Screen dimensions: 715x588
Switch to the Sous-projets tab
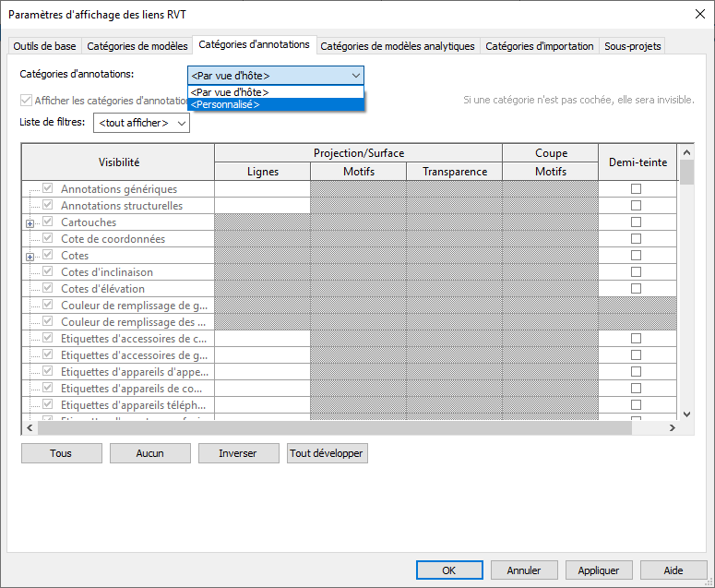(632, 46)
